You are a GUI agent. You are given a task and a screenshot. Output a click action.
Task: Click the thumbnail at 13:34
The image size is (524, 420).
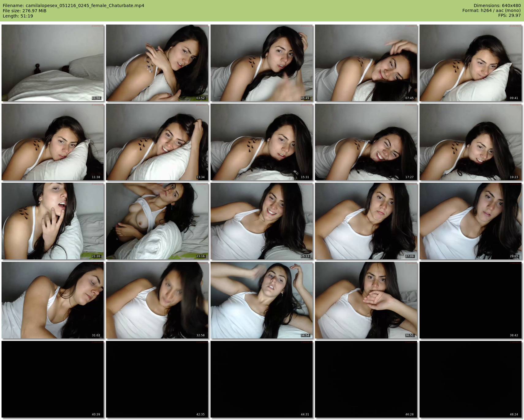(x=157, y=142)
